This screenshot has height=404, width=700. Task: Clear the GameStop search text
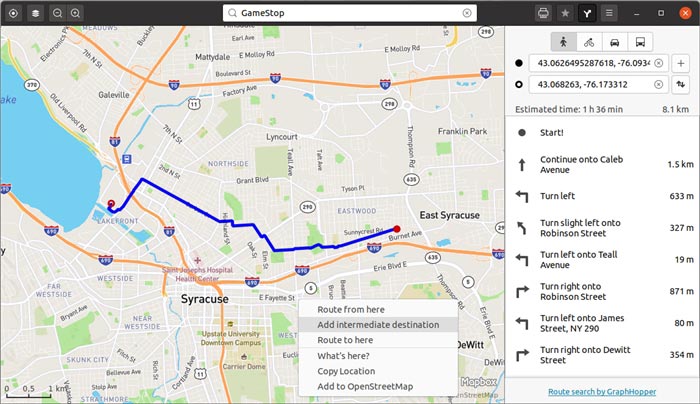pos(467,13)
